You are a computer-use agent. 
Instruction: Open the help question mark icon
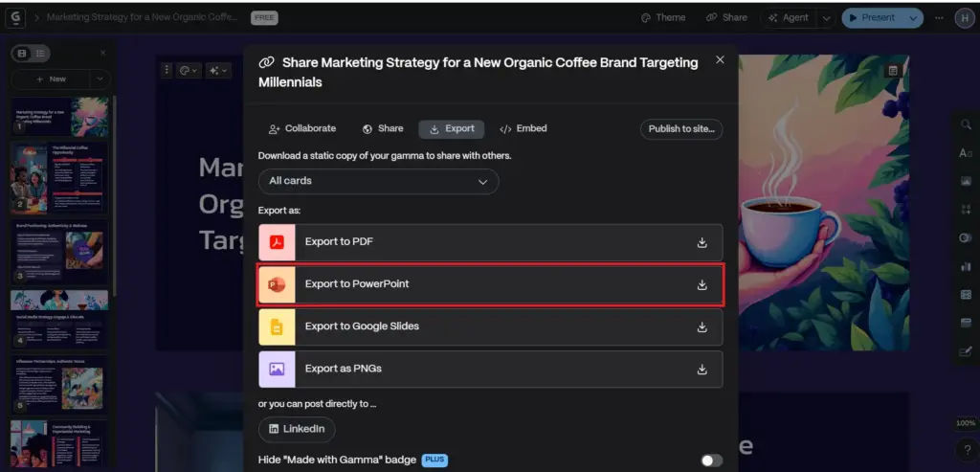click(x=966, y=449)
